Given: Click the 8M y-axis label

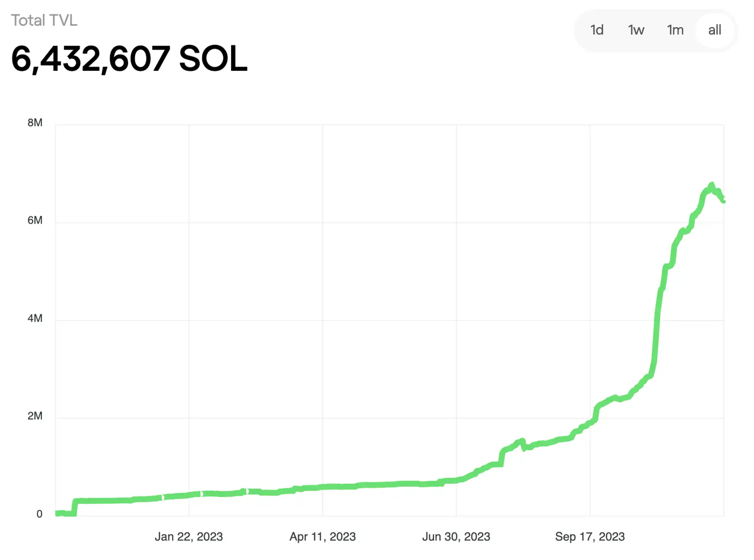Looking at the screenshot, I should [35, 123].
